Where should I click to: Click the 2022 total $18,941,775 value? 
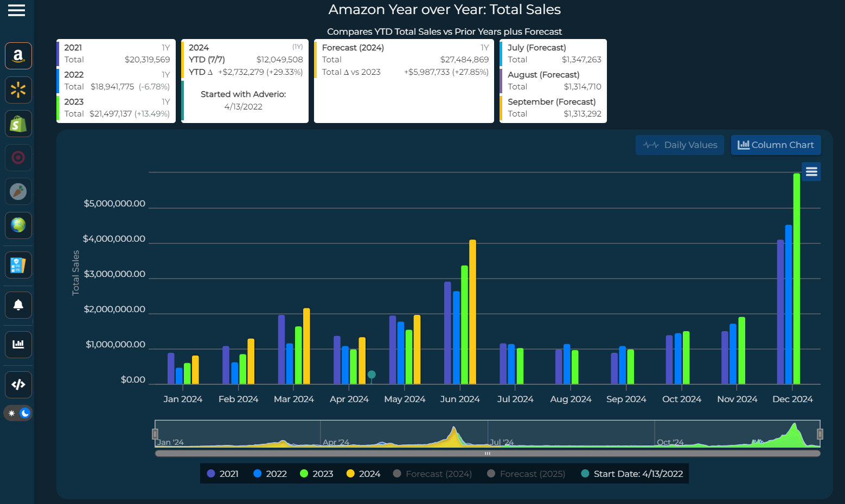112,87
